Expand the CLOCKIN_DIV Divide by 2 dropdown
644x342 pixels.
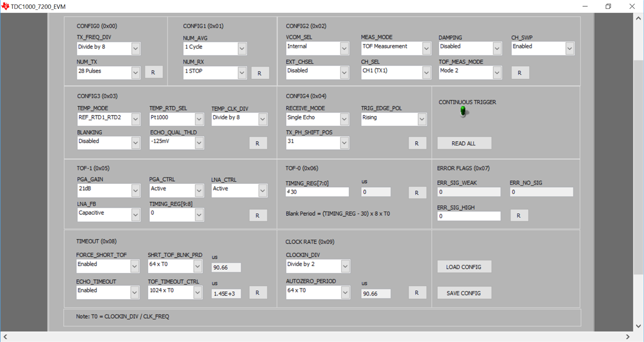pos(318,266)
